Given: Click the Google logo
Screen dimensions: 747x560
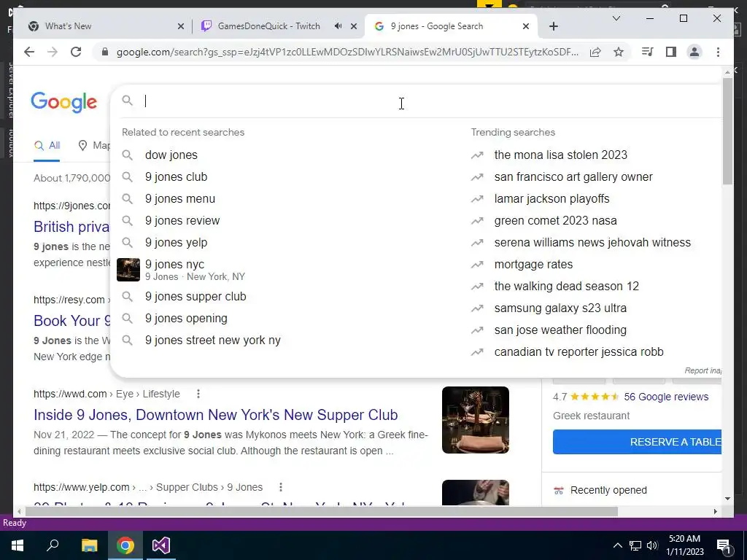Looking at the screenshot, I should 64,102.
